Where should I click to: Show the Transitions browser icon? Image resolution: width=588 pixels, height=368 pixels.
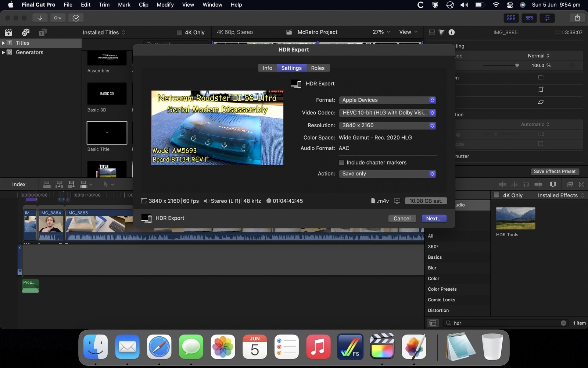(x=581, y=184)
